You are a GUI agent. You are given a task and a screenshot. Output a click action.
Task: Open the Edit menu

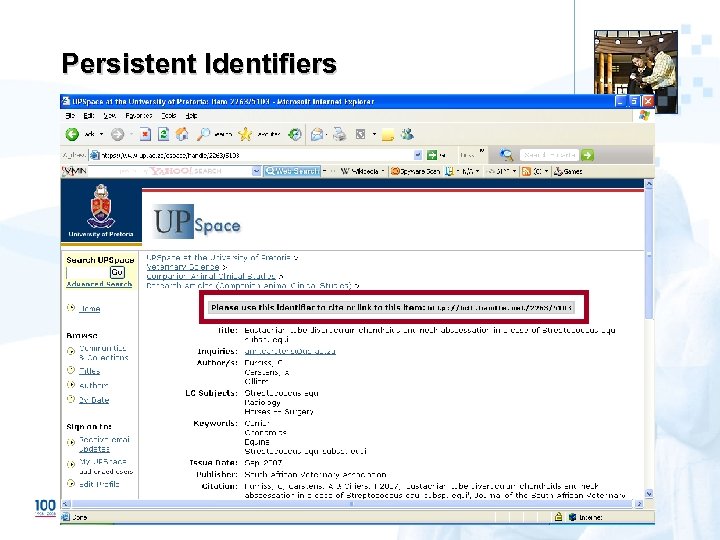point(89,116)
